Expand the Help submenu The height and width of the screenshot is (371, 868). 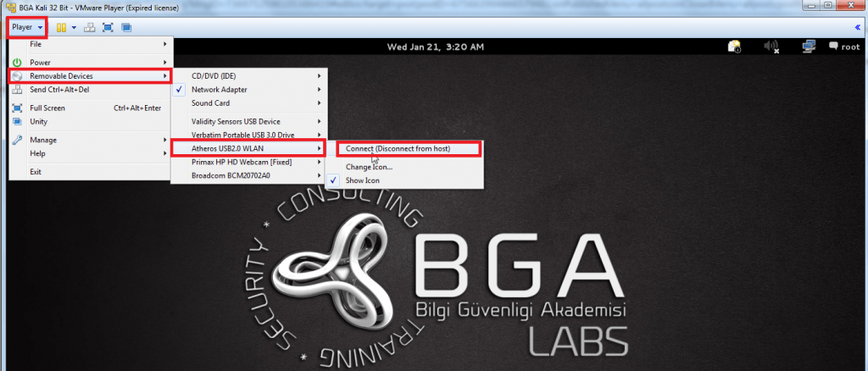[91, 153]
